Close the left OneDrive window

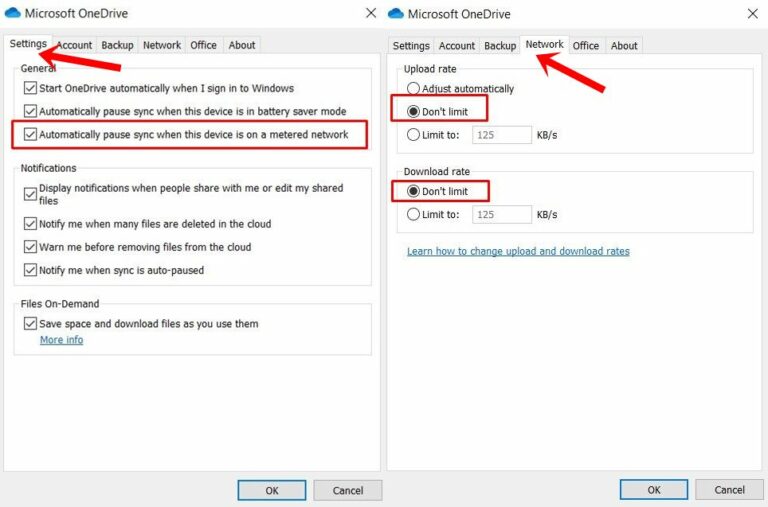coord(371,13)
